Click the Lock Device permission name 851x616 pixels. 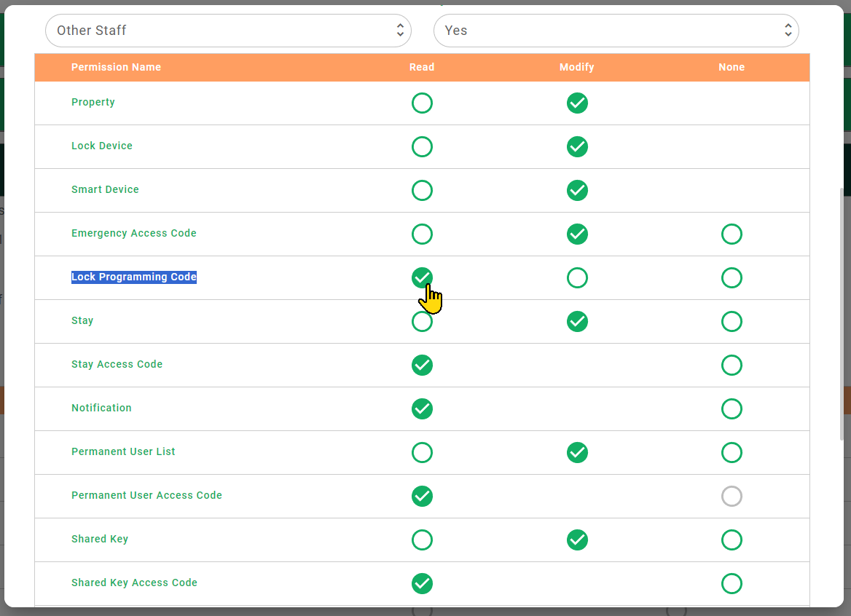click(101, 146)
